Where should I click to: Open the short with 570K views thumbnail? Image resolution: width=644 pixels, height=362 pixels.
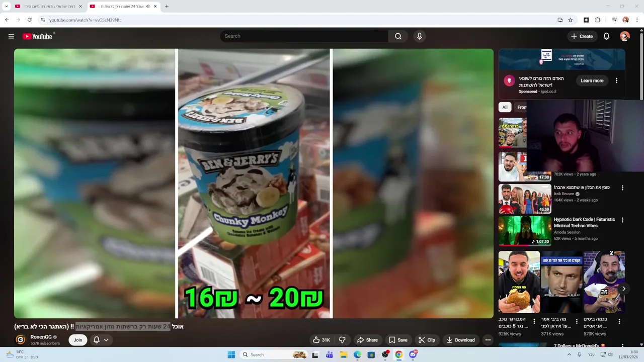pos(604,282)
